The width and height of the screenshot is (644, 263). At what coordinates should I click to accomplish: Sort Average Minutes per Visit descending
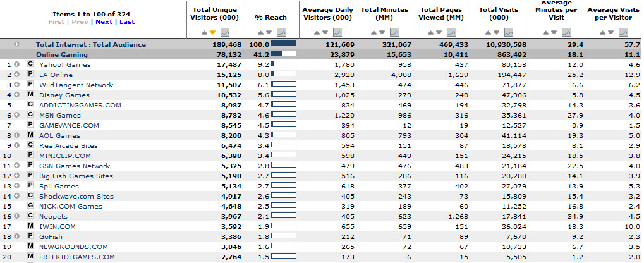coord(553,32)
